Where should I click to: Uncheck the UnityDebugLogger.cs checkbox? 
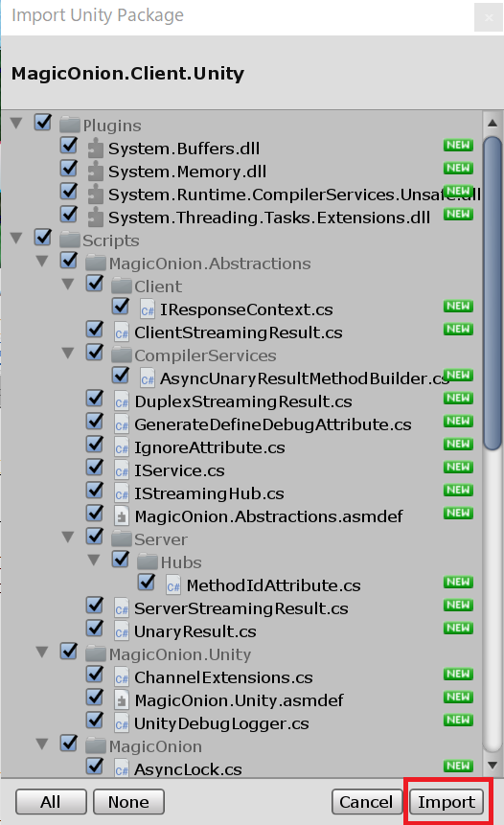[x=94, y=721]
